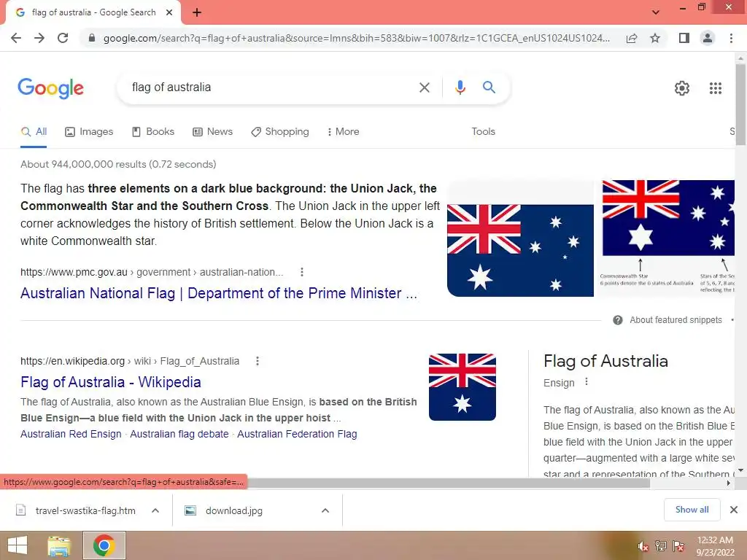Start voice search with microphone
747x560 pixels.
460,87
